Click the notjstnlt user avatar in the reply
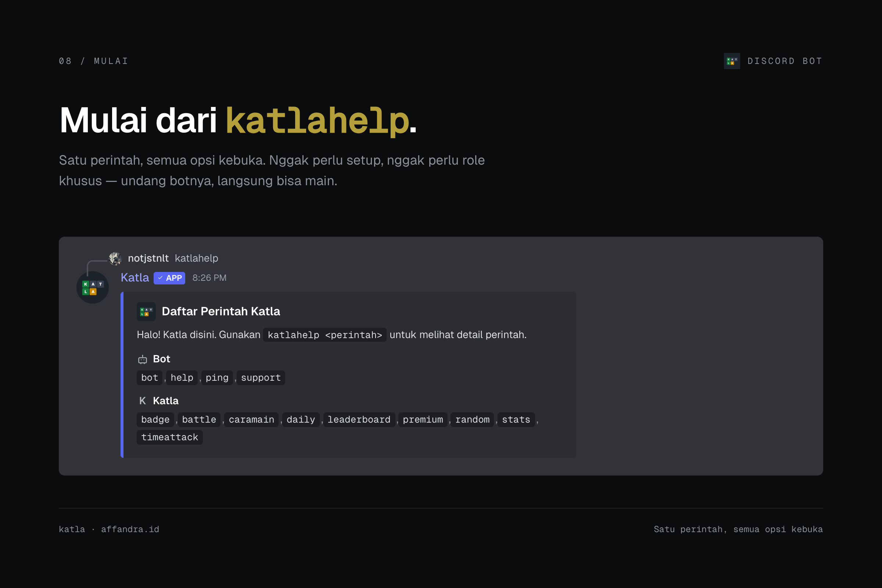Viewport: 882px width, 588px height. (115, 258)
